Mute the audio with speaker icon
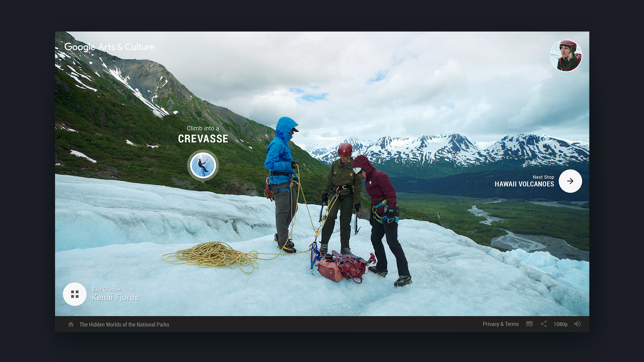 tap(577, 324)
